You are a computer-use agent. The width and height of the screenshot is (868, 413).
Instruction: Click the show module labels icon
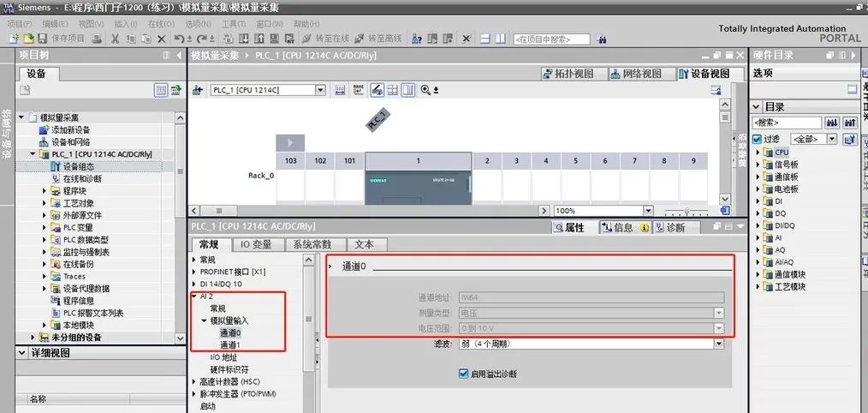coord(358,90)
